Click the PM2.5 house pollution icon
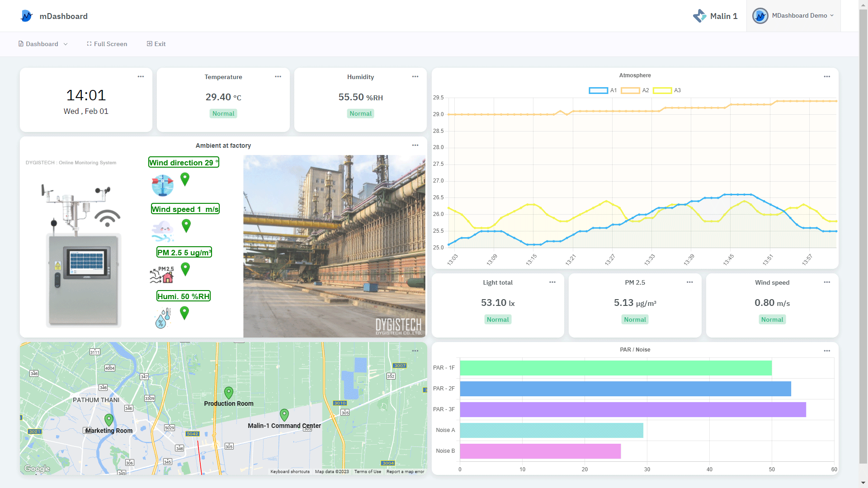This screenshot has width=868, height=488. pos(162,275)
